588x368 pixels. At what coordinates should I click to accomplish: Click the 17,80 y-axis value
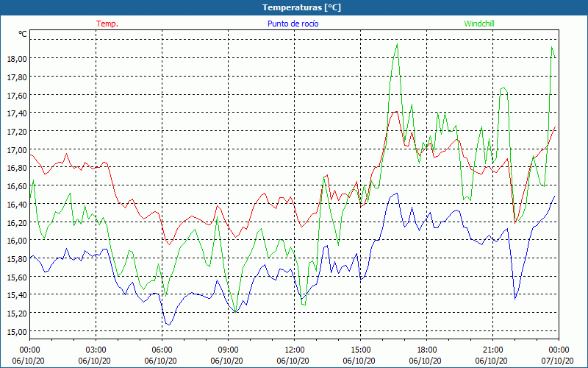click(x=17, y=77)
